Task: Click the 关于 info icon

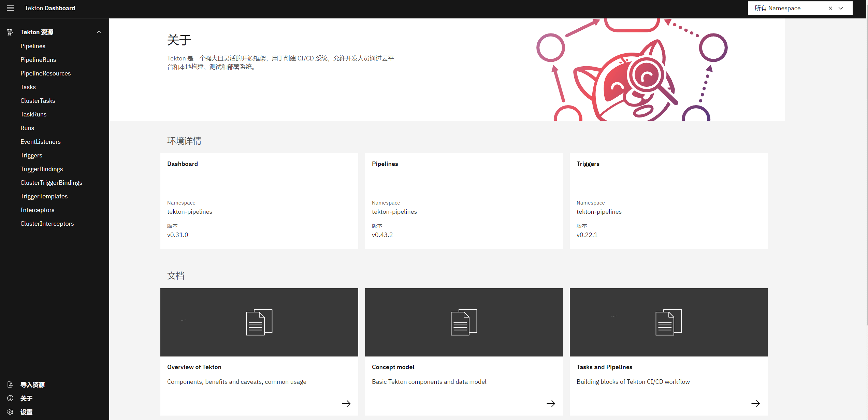Action: click(10, 398)
